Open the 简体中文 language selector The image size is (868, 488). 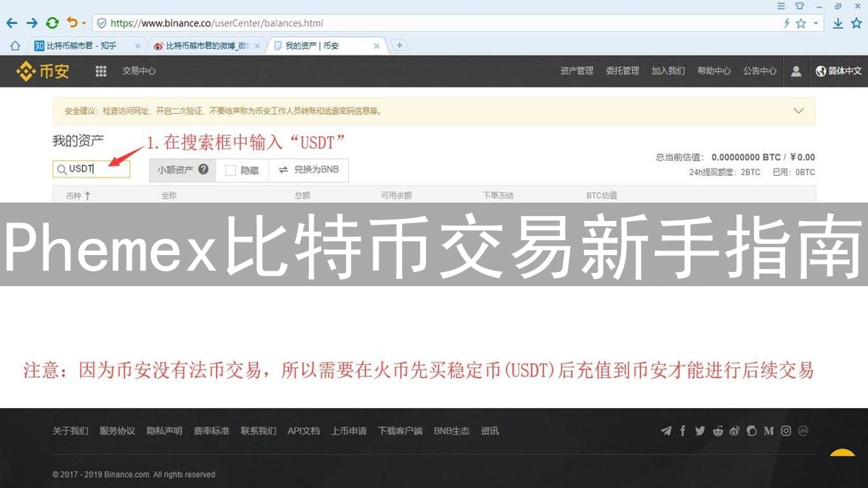(x=838, y=71)
